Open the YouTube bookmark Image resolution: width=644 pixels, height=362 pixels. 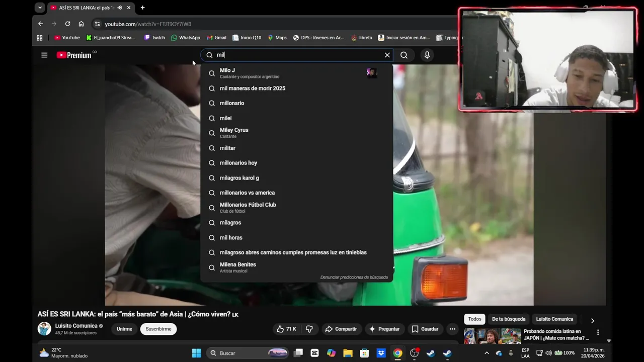(x=67, y=38)
